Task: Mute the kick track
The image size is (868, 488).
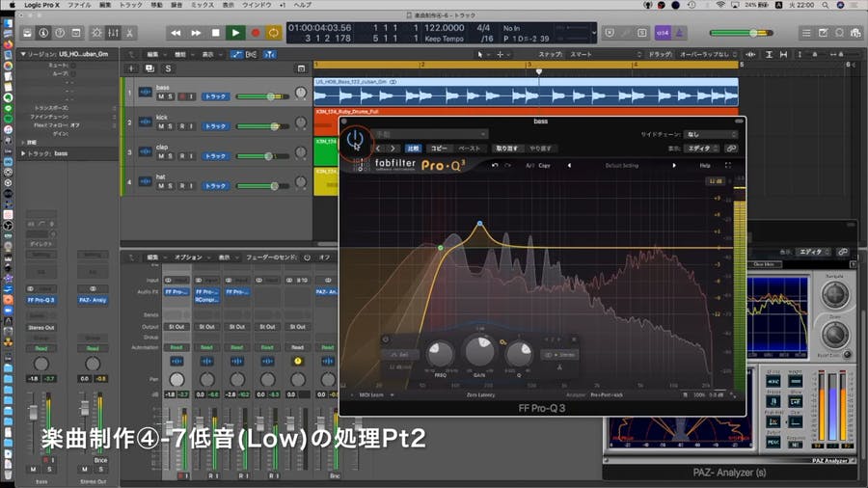Action: pos(162,126)
